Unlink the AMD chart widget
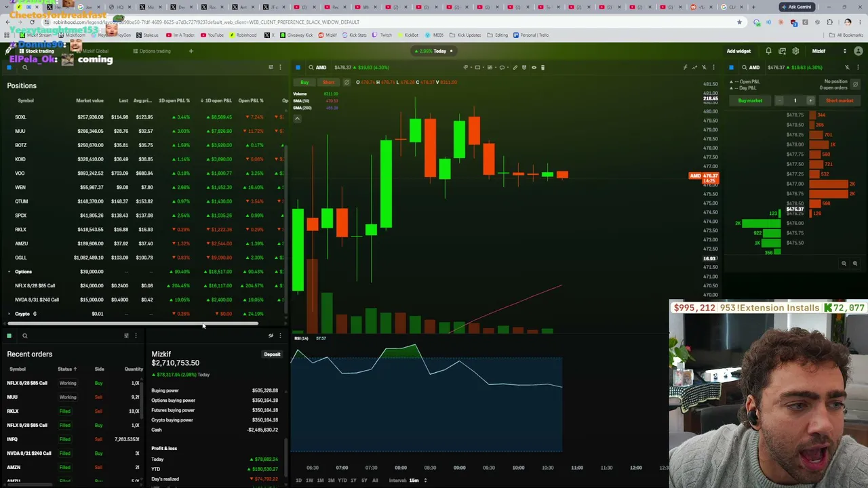Viewport: 868px width, 488px height. [x=704, y=67]
